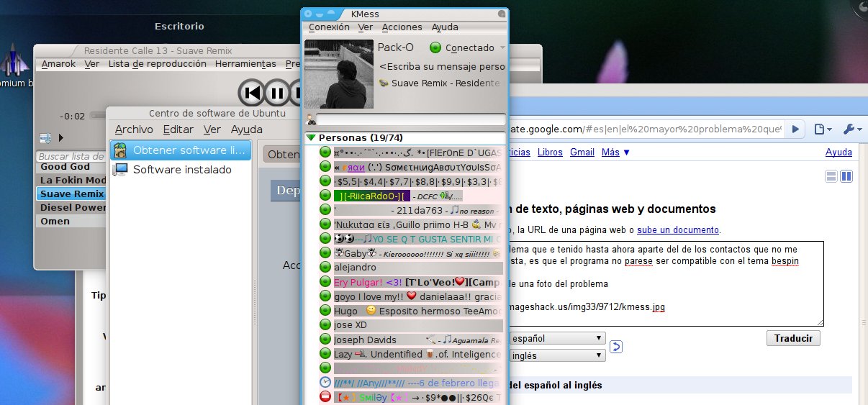The image size is (868, 405).
Task: Click inside the Google Translate text area
Action: 666,283
